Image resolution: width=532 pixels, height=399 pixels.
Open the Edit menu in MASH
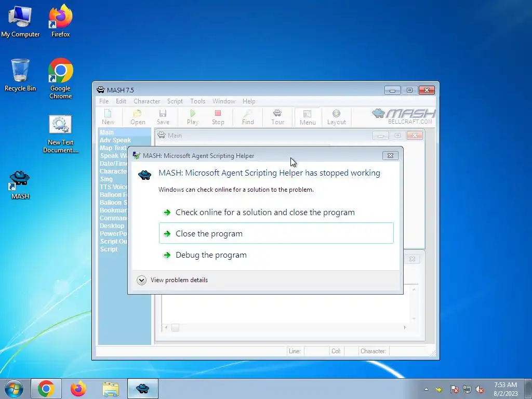pos(121,101)
